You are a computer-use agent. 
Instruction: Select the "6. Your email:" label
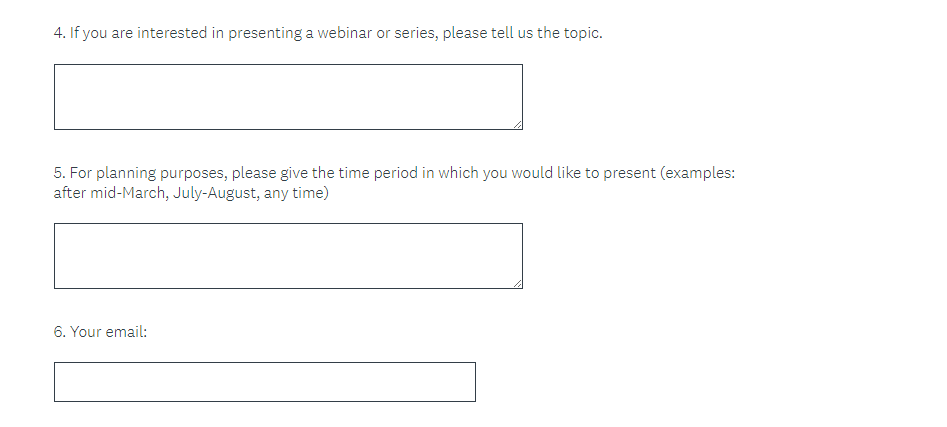(x=100, y=332)
